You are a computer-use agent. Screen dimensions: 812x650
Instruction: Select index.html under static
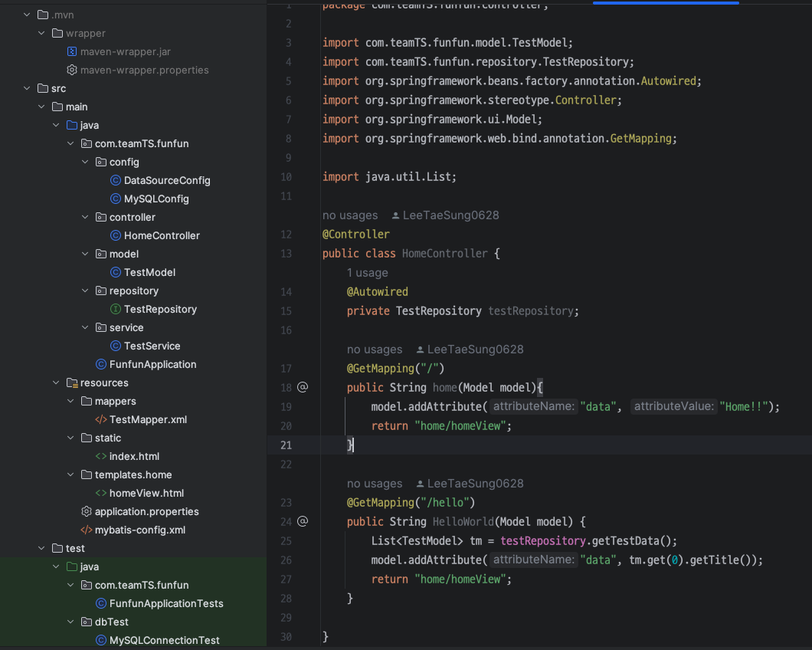(x=134, y=456)
